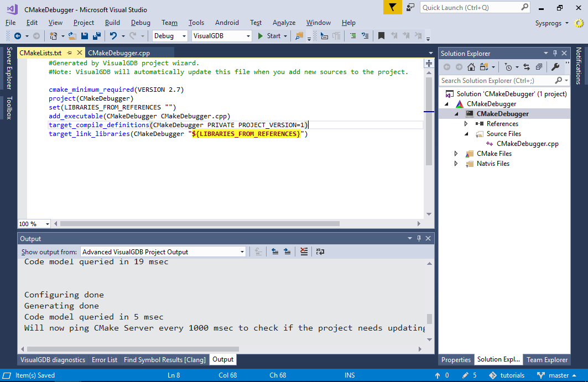Open the Server Explorer side tab

[x=9, y=68]
